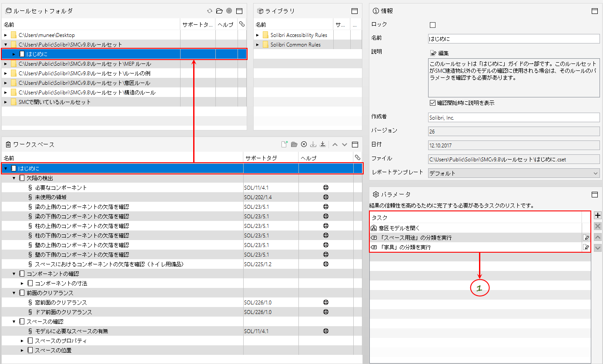
Task: Close the ruleset with the circled X icon
Action: 304,144
